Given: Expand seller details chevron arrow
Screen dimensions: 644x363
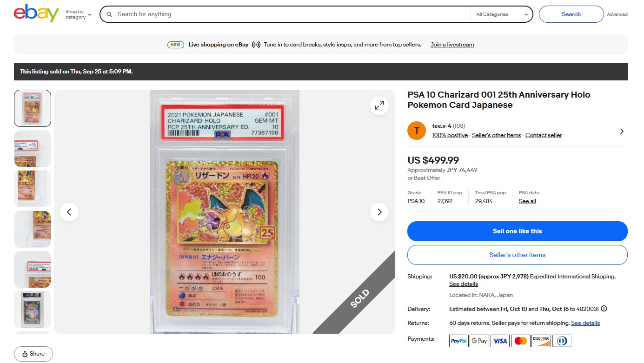Looking at the screenshot, I should (x=622, y=132).
